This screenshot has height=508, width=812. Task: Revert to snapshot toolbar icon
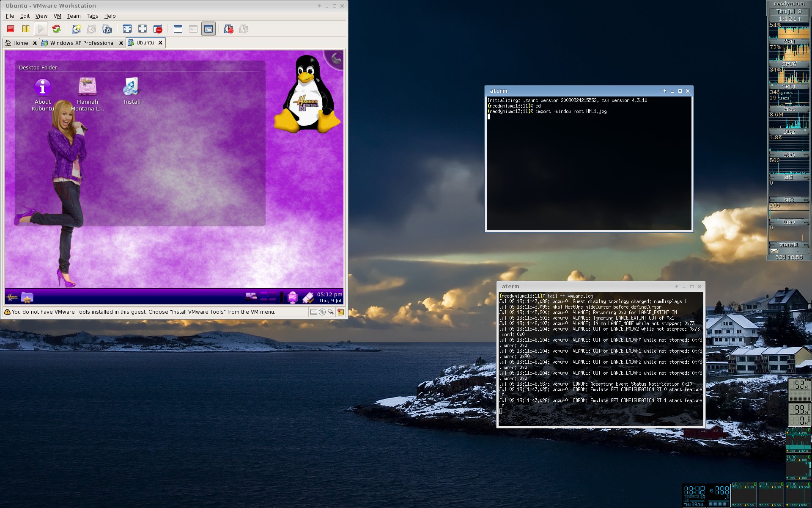[x=91, y=29]
